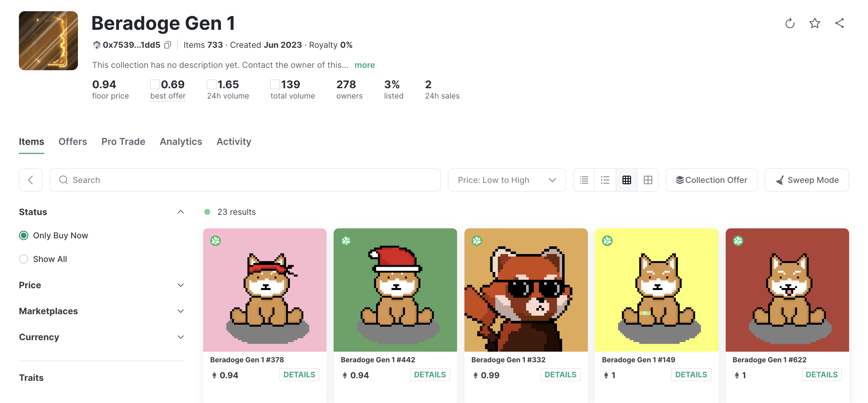Click the Search input field

245,180
